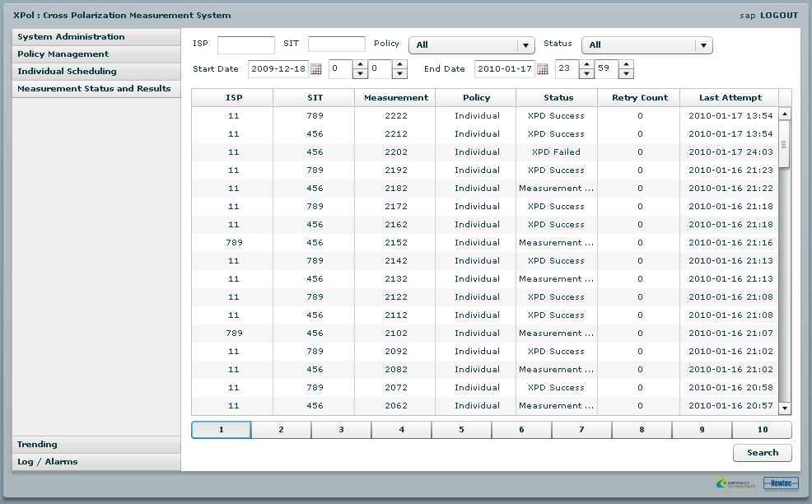Go to results page 5
The image size is (812, 504).
pos(461,429)
